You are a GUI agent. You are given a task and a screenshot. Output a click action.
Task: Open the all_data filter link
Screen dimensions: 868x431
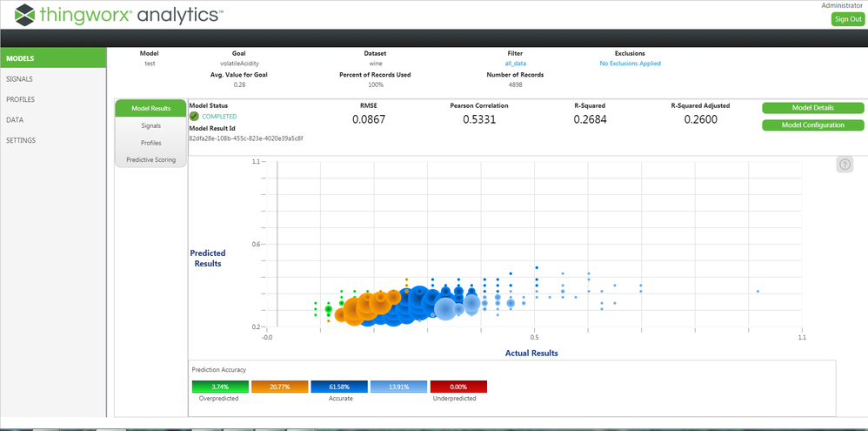point(515,64)
